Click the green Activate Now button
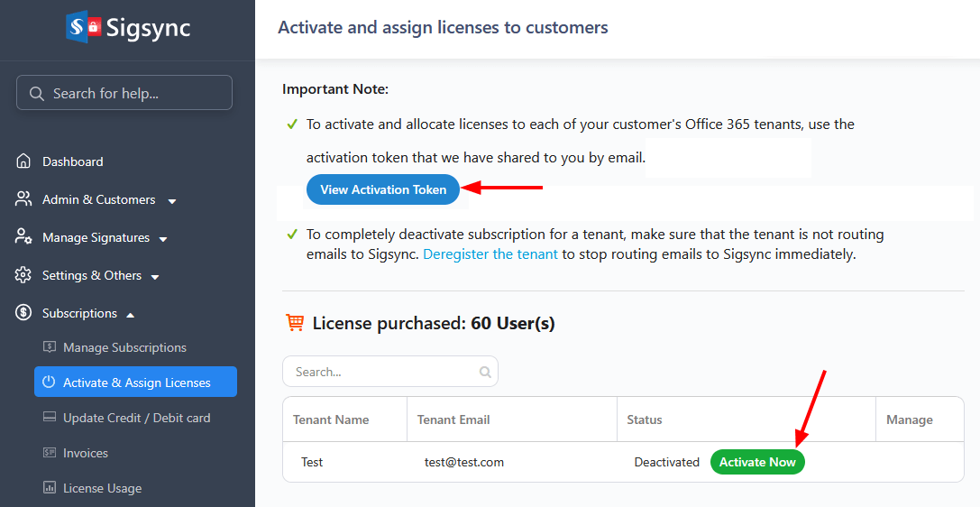The height and width of the screenshot is (507, 980). tap(757, 462)
